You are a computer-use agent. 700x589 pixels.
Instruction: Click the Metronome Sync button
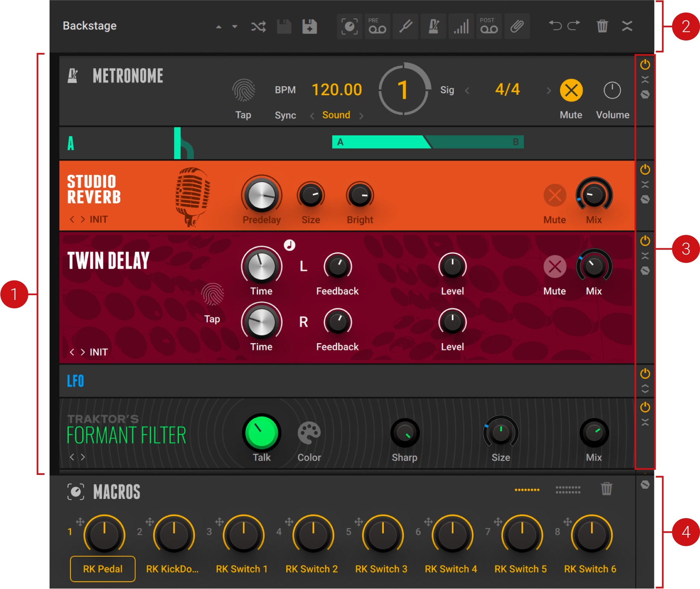pyautogui.click(x=285, y=115)
